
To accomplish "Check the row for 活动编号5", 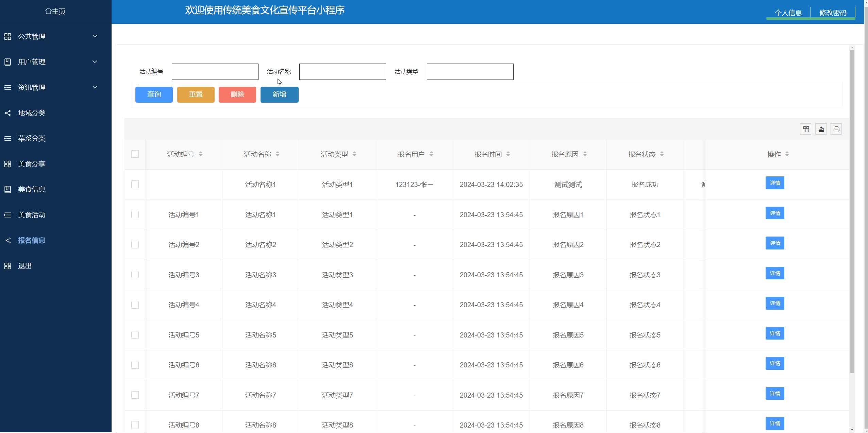I will (x=135, y=335).
